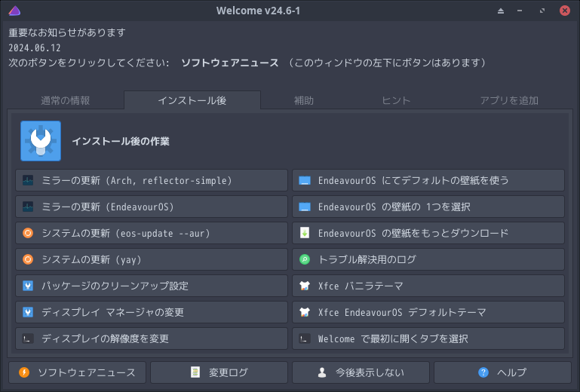
Task: Click the monitor icon beside Arch reflector-simple mirror update
Action: 28,180
